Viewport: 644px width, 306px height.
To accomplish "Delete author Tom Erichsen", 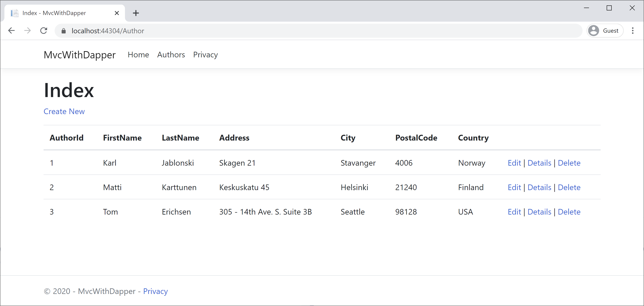I will pyautogui.click(x=569, y=212).
